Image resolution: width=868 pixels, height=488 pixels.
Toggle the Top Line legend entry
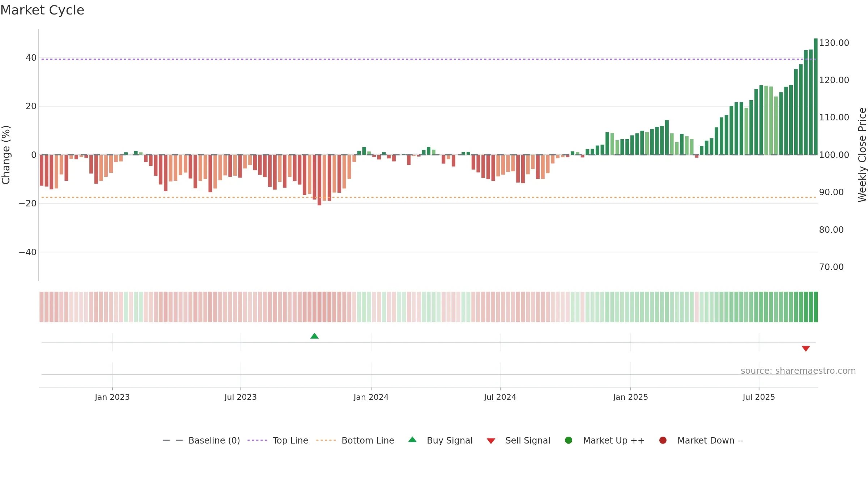coord(278,440)
